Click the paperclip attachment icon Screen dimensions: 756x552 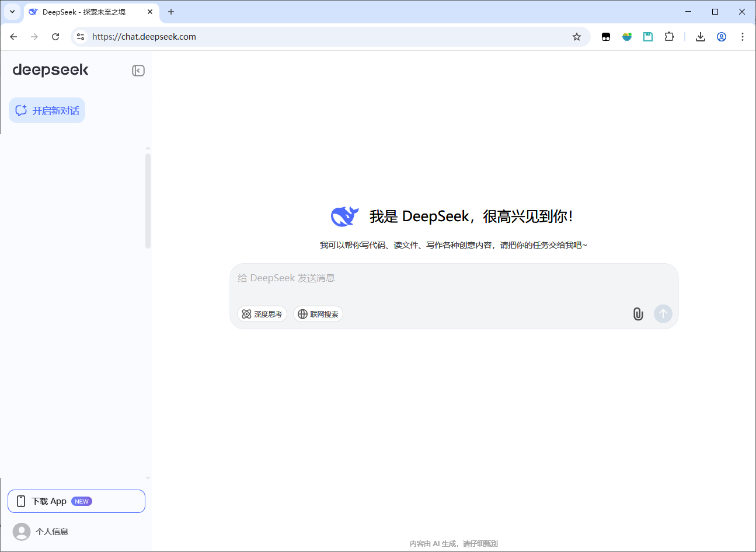click(638, 314)
